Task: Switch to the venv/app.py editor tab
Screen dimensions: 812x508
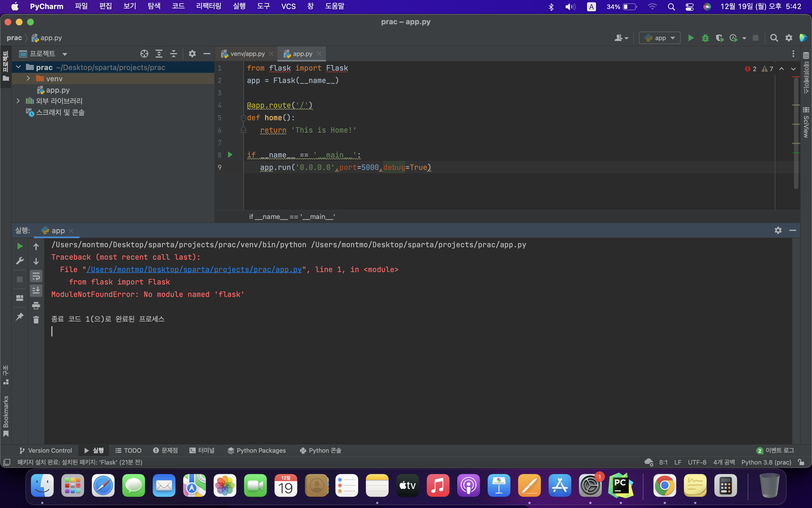Action: 247,54
